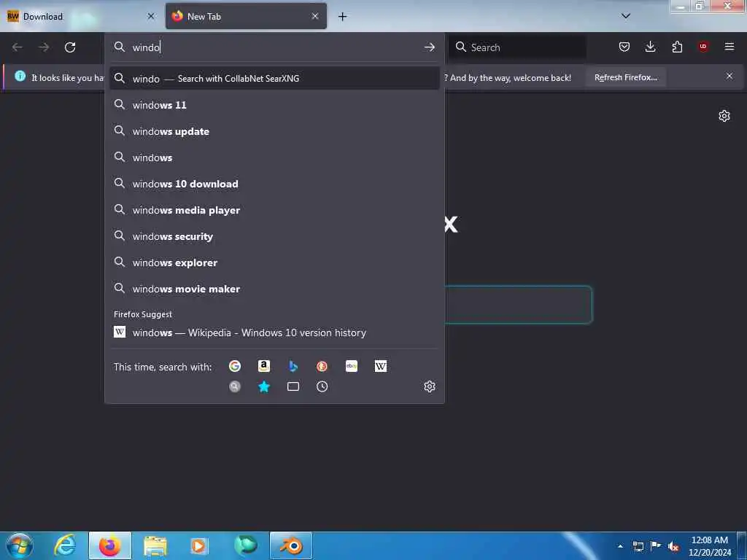Open the Downloads panel
The image size is (747, 560).
pyautogui.click(x=650, y=47)
